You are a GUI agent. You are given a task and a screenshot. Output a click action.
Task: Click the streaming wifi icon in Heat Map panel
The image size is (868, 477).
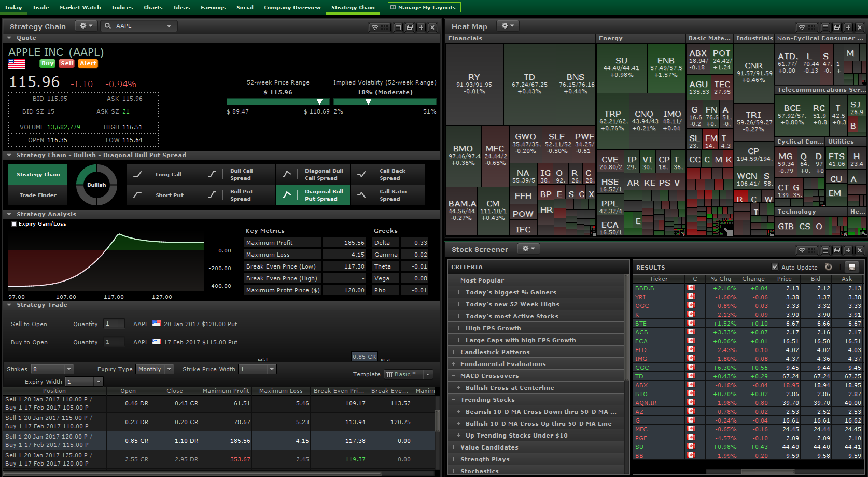802,27
